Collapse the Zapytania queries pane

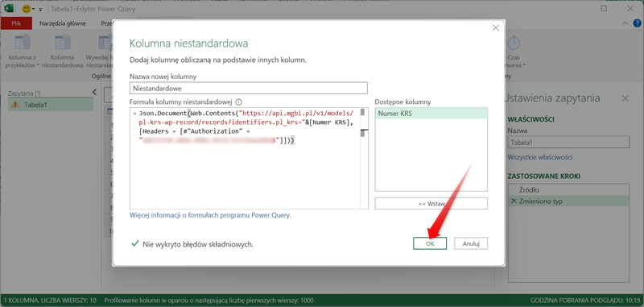coord(94,92)
